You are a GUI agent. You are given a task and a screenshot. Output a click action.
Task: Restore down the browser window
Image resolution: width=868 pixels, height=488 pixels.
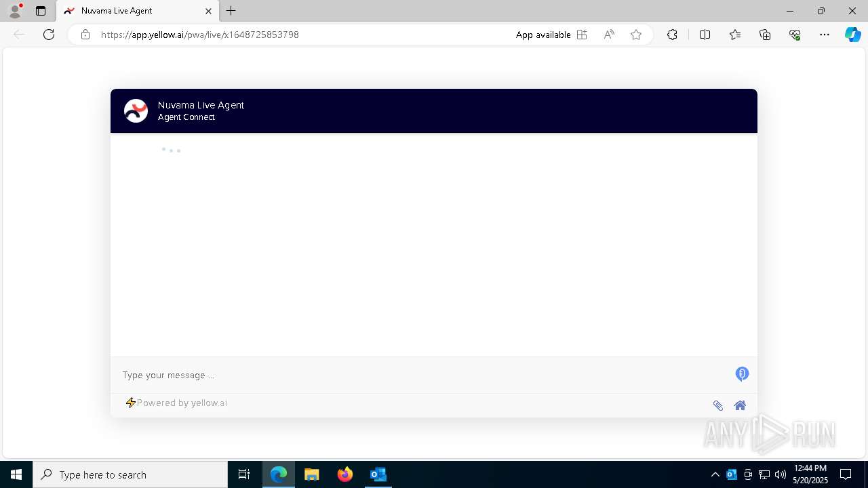(x=821, y=11)
